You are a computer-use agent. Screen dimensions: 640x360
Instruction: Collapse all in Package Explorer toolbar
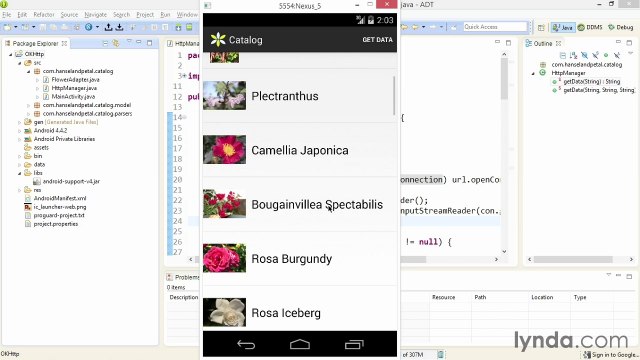[105, 43]
